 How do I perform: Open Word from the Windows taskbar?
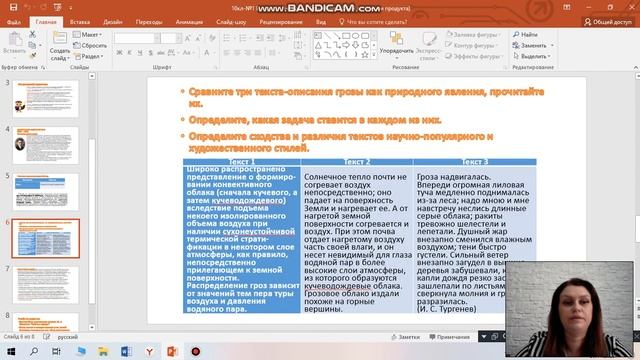tap(126, 351)
